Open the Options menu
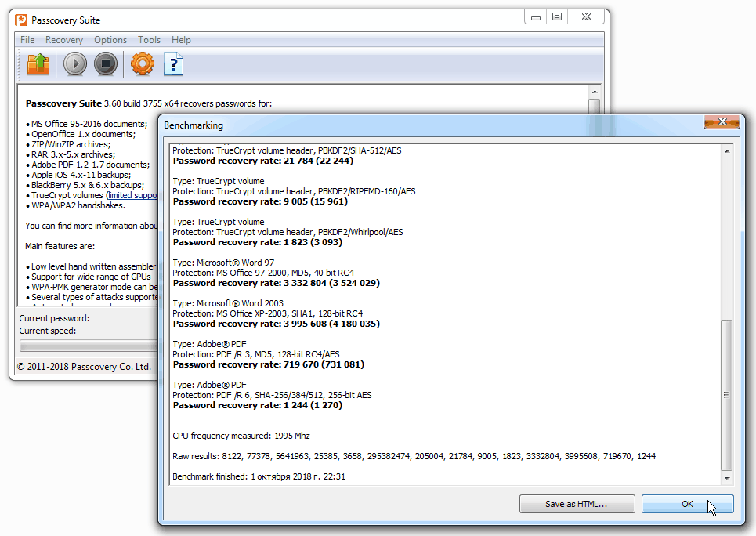This screenshot has width=756, height=536. tap(110, 40)
